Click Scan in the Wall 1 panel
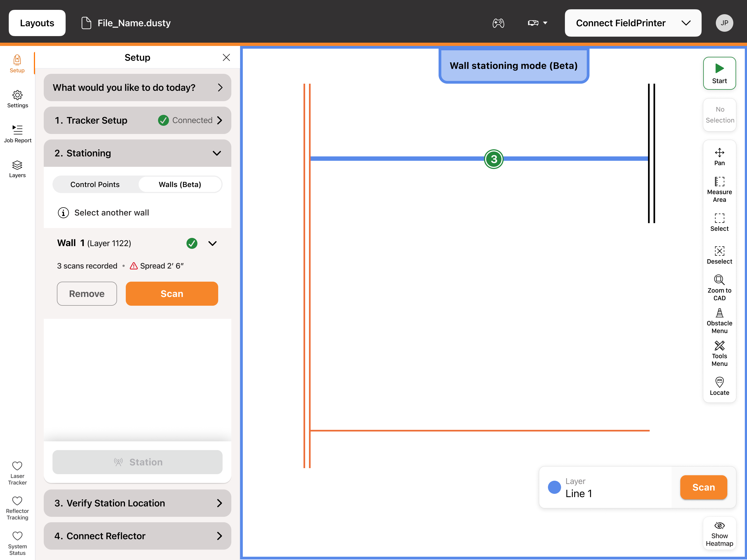The width and height of the screenshot is (747, 560). tap(172, 293)
